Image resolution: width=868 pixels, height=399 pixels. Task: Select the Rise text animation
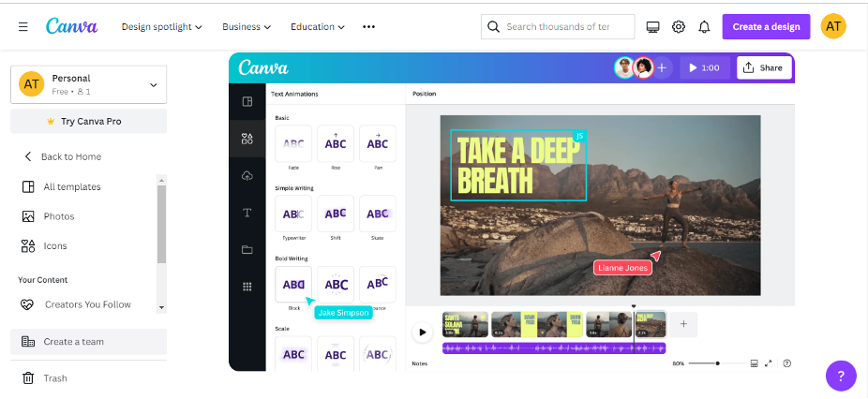[x=336, y=144]
